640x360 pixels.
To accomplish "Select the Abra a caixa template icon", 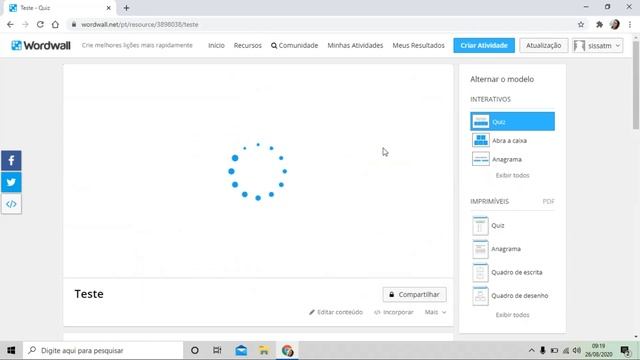I will point(480,140).
